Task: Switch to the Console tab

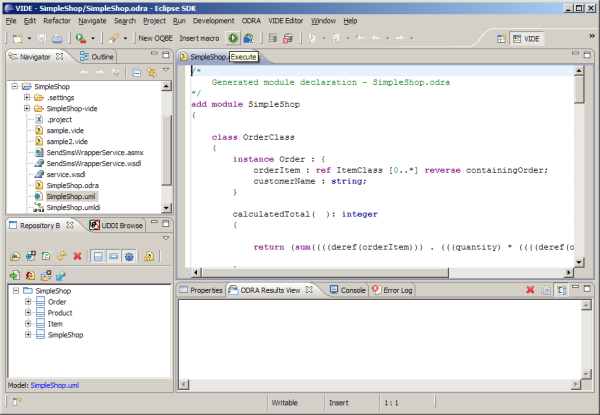Action: 347,290
